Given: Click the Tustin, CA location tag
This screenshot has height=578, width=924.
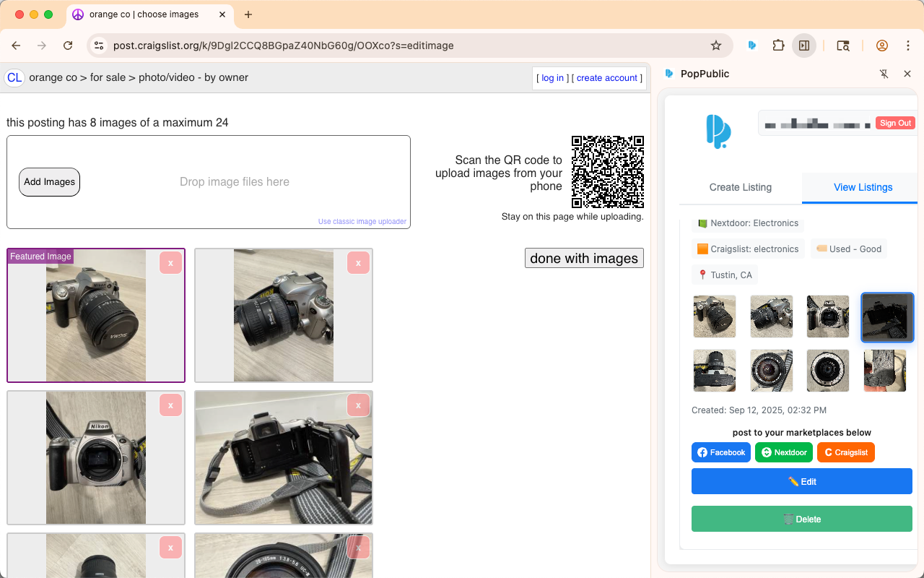Looking at the screenshot, I should tap(725, 275).
